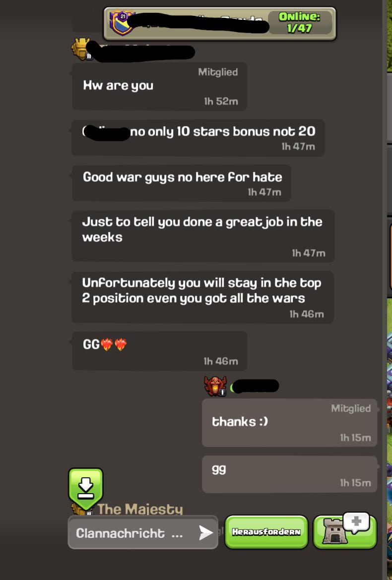Select the '10 stars bonus' message
392x580 pixels.
[198, 137]
